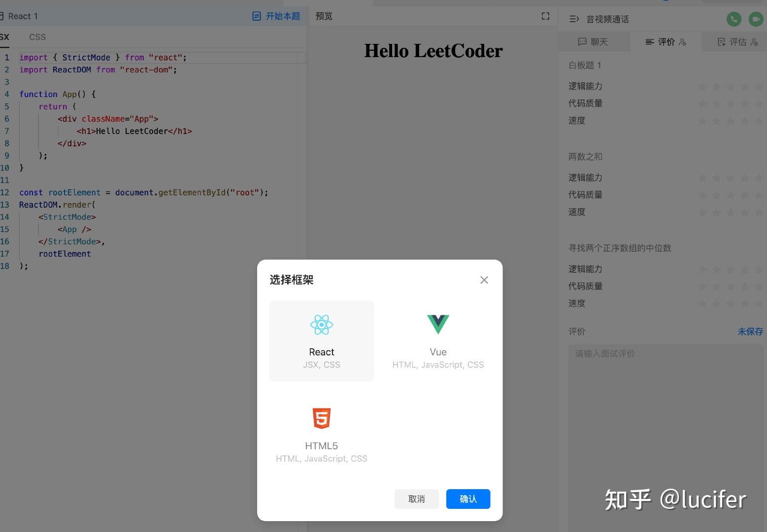Select the React framework card
This screenshot has width=767, height=532.
tap(321, 340)
